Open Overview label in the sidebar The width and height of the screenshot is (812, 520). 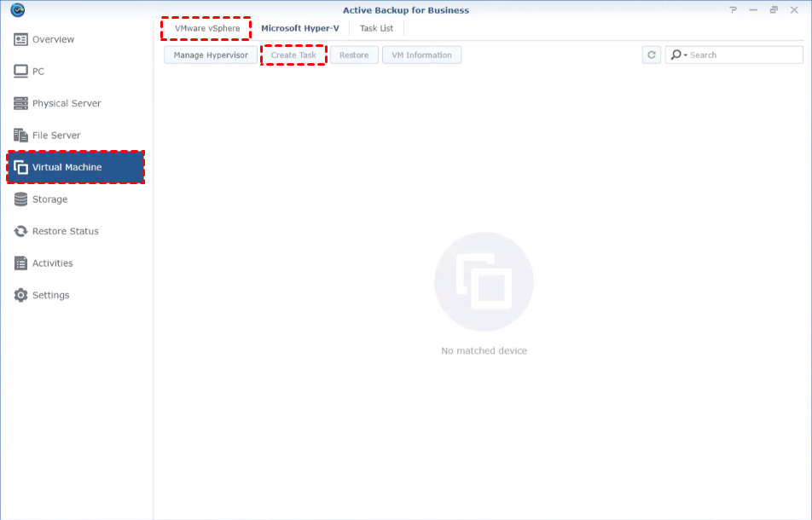(x=53, y=39)
